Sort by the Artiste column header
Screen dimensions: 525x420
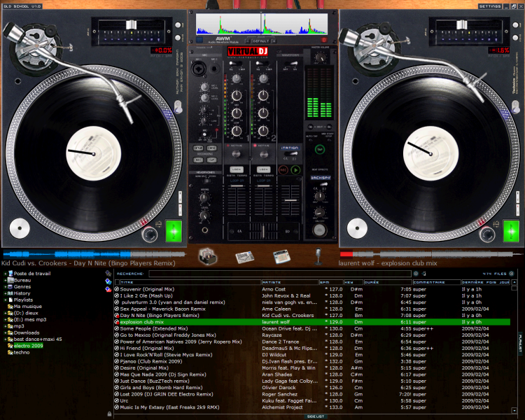[289, 282]
